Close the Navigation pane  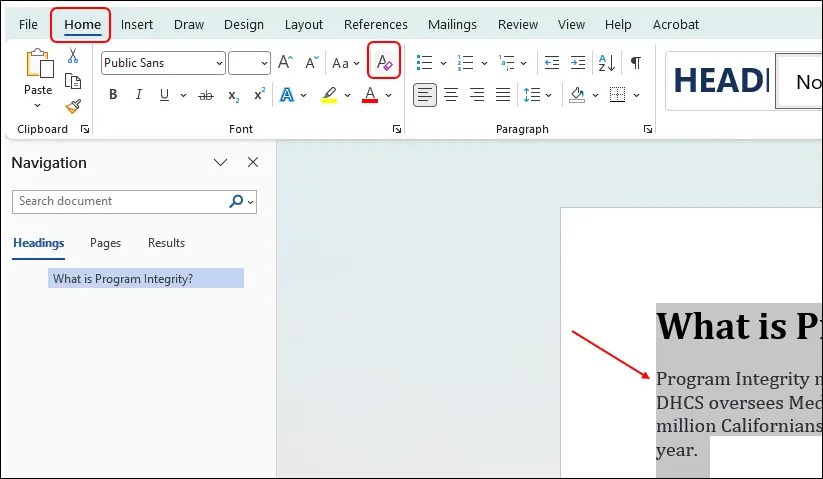[253, 162]
